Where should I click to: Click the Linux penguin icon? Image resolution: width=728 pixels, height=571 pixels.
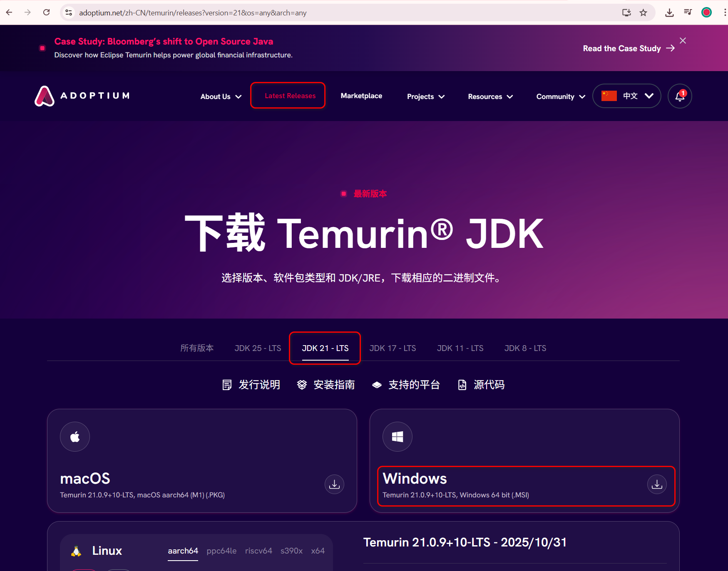[76, 551]
